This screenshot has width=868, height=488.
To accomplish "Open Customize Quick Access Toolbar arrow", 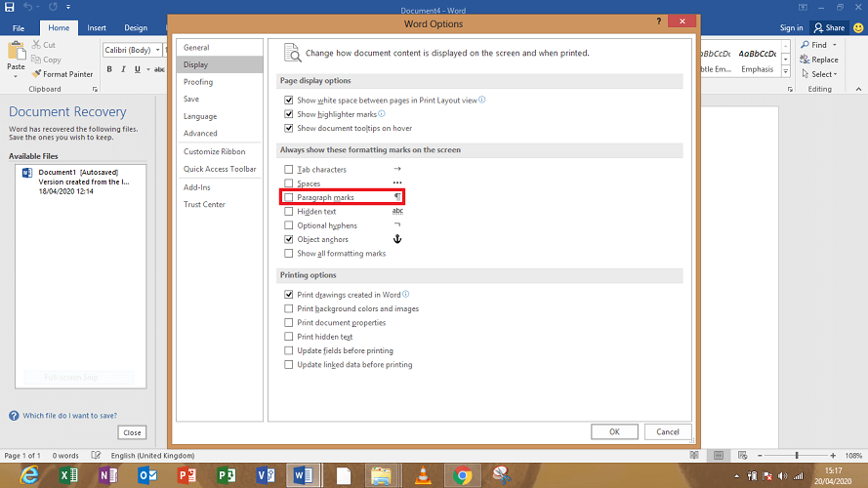I will (68, 7).
